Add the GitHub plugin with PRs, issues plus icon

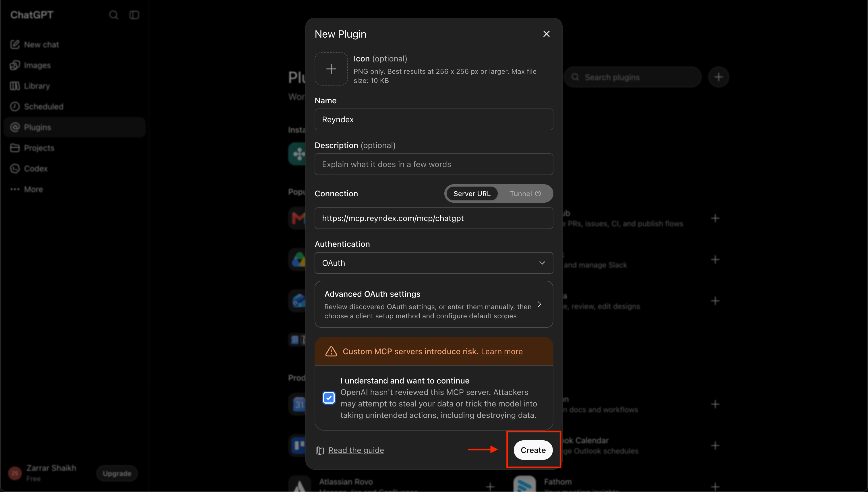[x=715, y=218]
